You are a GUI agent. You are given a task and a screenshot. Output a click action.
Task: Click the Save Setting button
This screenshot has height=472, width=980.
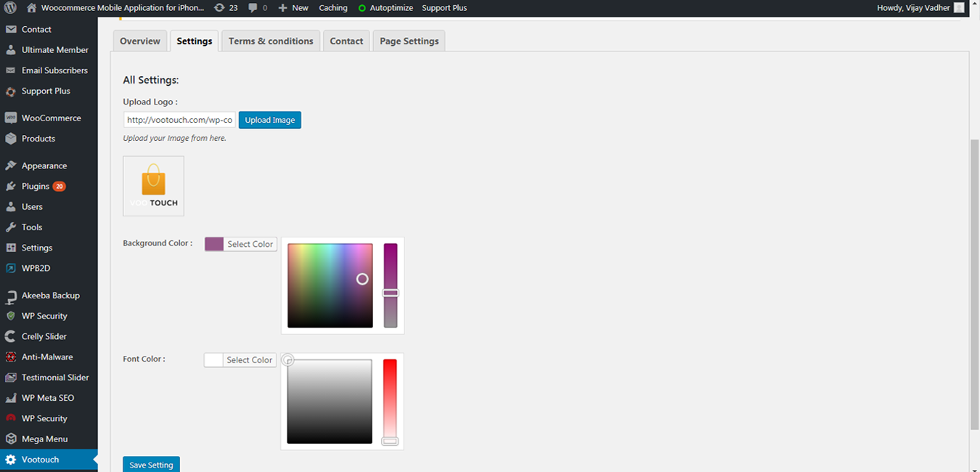click(x=151, y=465)
